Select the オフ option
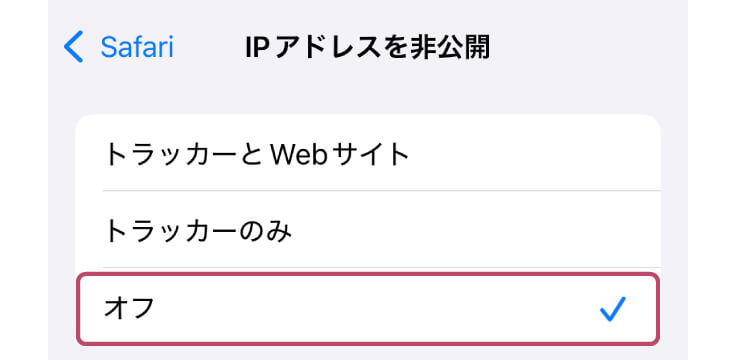Image resolution: width=750 pixels, height=360 pixels. (x=368, y=309)
